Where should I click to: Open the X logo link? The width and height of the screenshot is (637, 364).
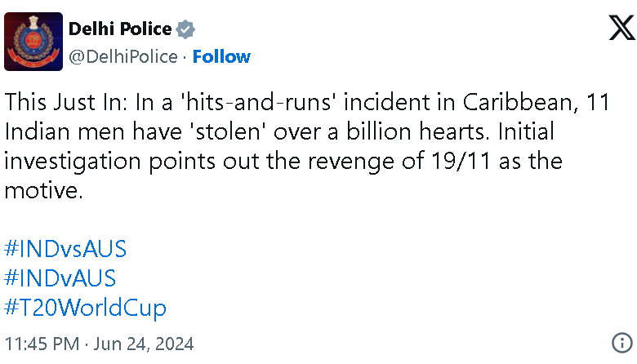point(622,28)
